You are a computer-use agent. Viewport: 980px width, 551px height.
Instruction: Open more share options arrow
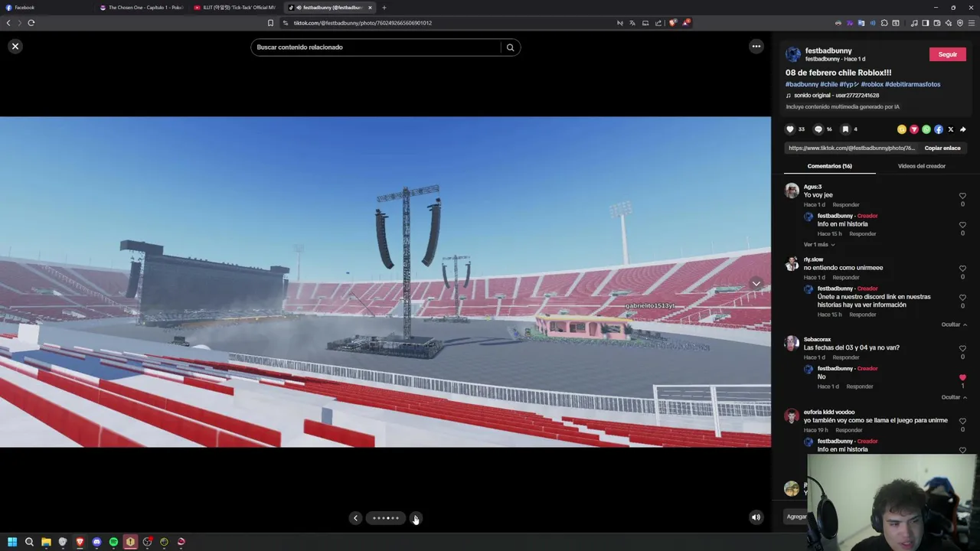pyautogui.click(x=963, y=129)
